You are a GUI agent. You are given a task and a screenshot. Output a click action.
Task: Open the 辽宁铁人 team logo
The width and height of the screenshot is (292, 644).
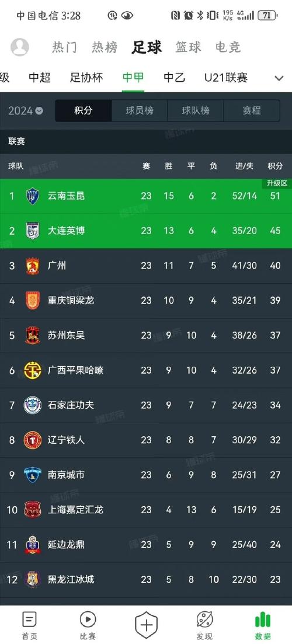click(33, 440)
